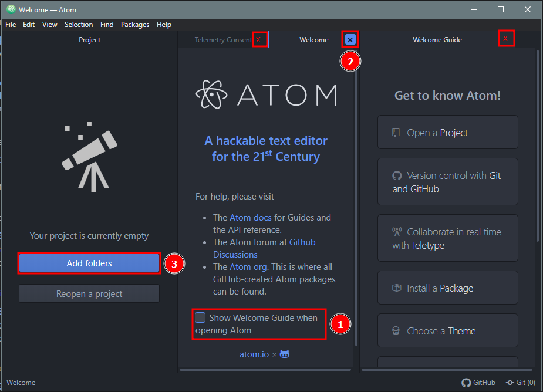
Task: Click the Welcome label in status bar
Action: (x=21, y=382)
